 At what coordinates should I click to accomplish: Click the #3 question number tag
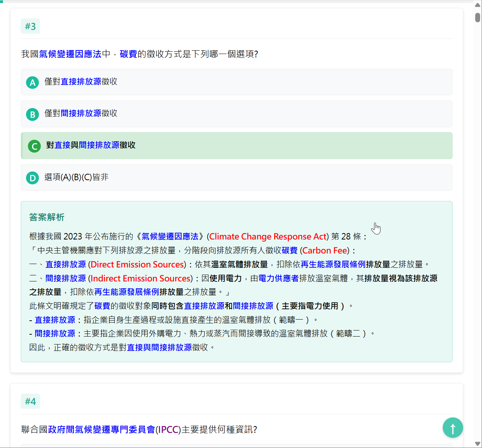click(x=30, y=26)
